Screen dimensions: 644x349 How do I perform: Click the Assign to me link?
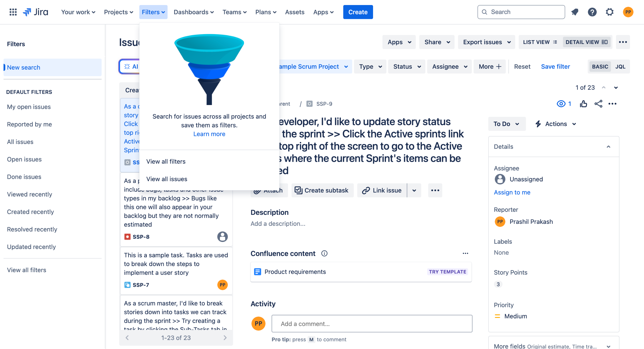point(512,192)
